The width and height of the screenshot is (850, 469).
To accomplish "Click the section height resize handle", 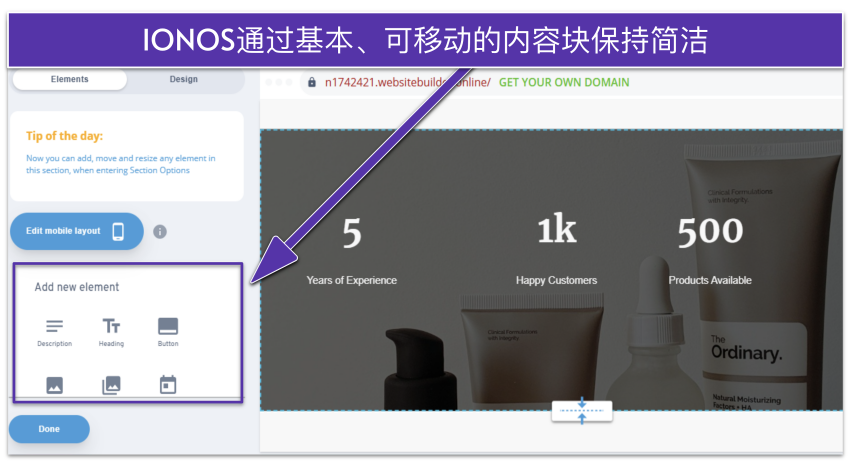I will click(x=581, y=411).
